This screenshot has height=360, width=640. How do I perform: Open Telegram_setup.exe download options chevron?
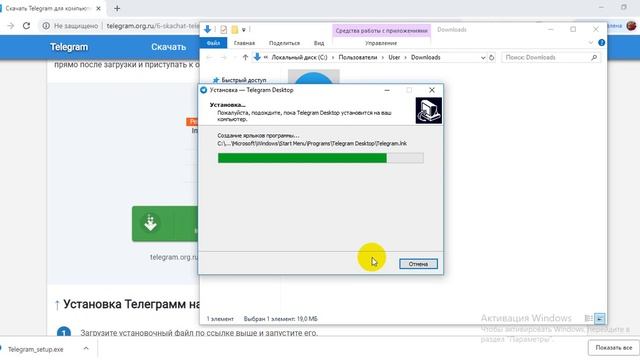(86, 349)
